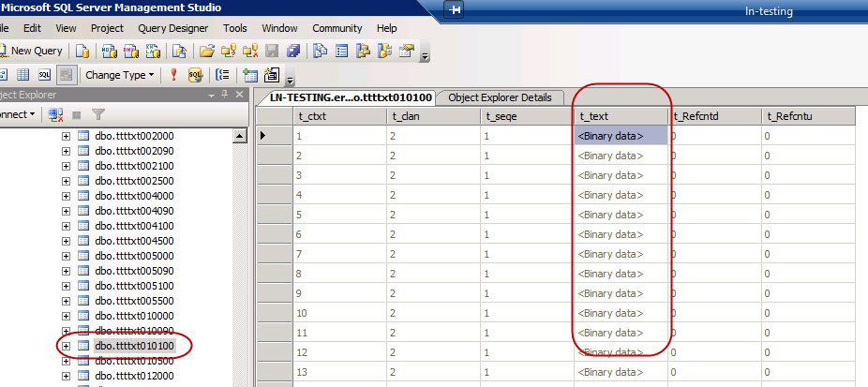This screenshot has width=868, height=387.
Task: Expand the dbo.ttttxt004000 table node
Action: [66, 196]
